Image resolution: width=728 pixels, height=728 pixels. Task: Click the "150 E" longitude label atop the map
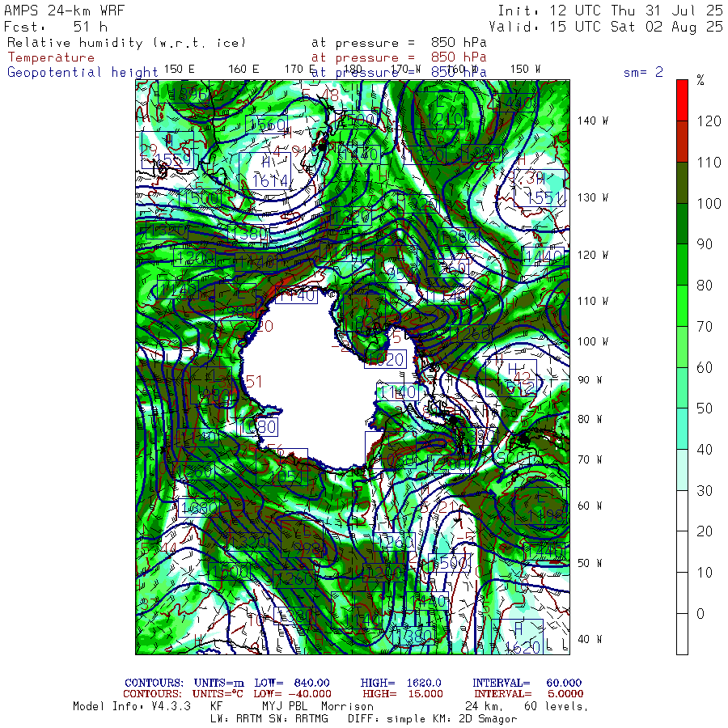pos(180,70)
